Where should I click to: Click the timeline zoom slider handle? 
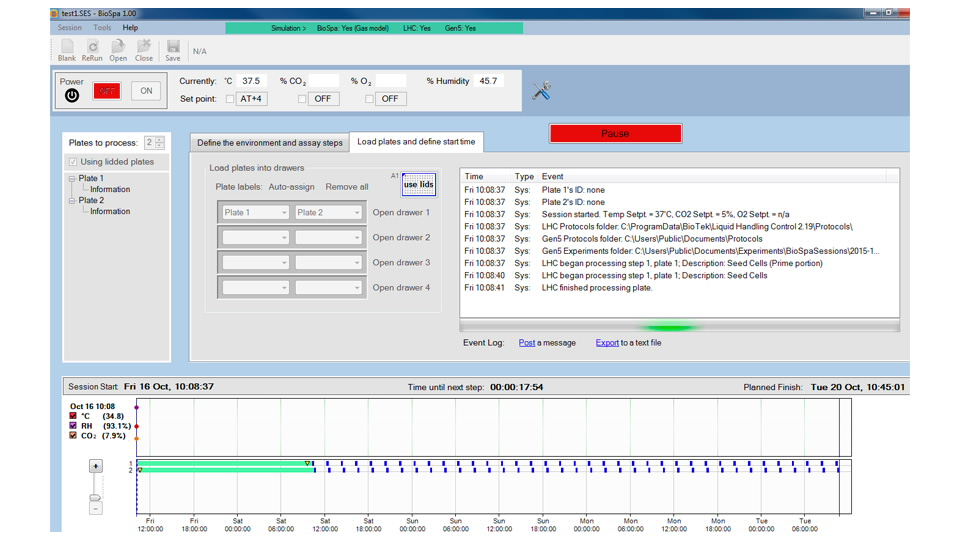coord(95,497)
